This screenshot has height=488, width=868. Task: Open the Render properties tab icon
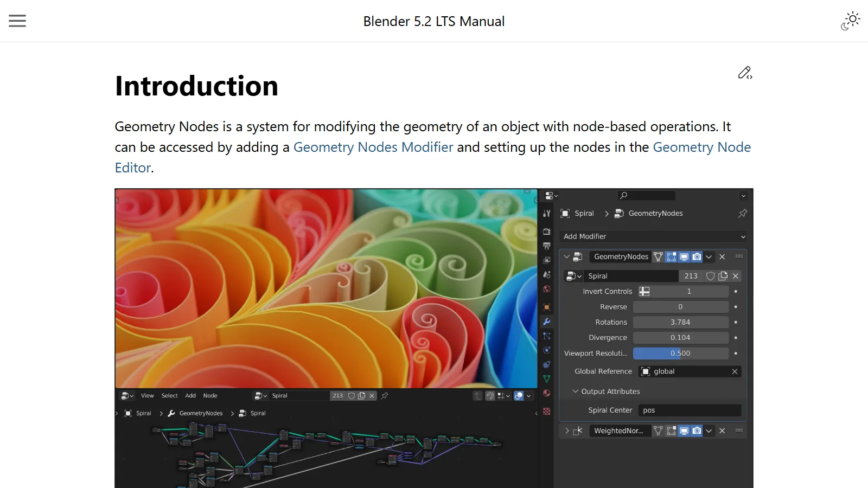(x=547, y=232)
